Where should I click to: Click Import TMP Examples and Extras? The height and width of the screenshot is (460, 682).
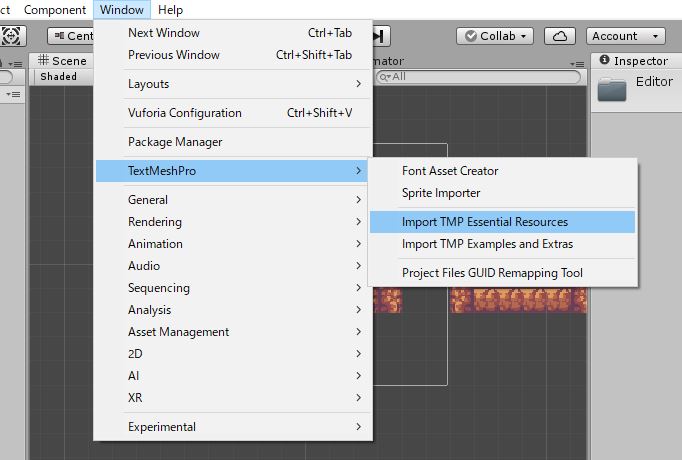click(x=502, y=244)
